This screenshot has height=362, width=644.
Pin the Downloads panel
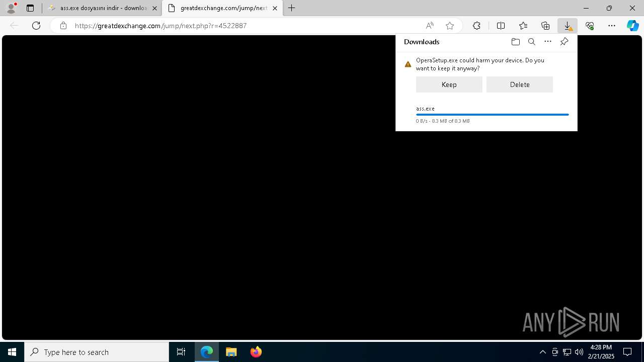564,42
